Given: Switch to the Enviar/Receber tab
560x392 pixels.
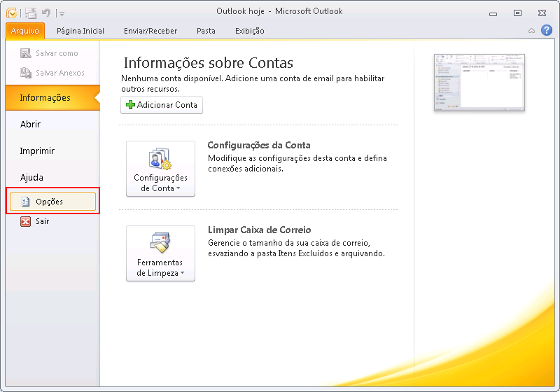Looking at the screenshot, I should tap(150, 31).
